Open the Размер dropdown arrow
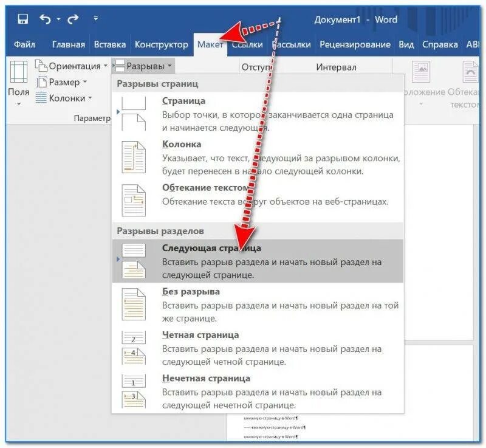486x448 pixels. pyautogui.click(x=84, y=82)
